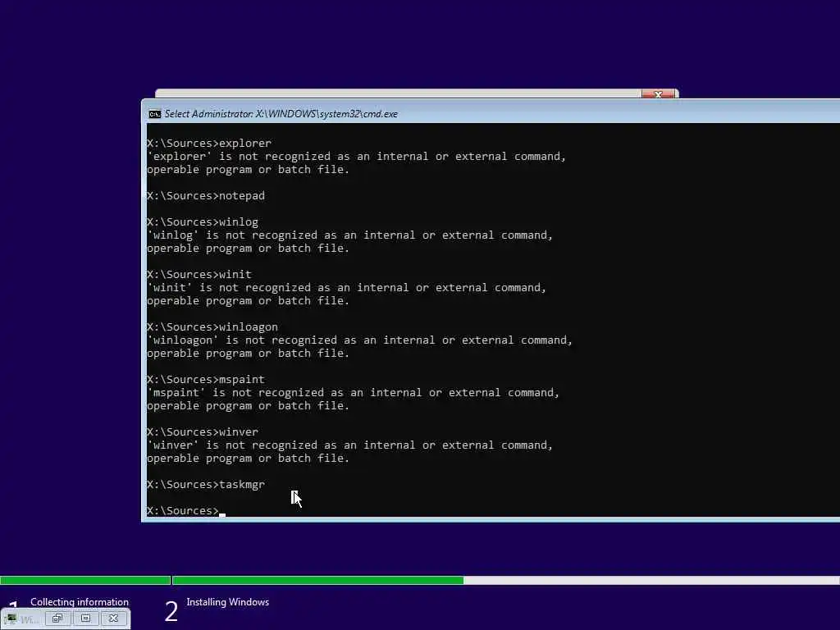Click the Collecting information progress bar
The width and height of the screenshot is (840, 630).
point(85,580)
